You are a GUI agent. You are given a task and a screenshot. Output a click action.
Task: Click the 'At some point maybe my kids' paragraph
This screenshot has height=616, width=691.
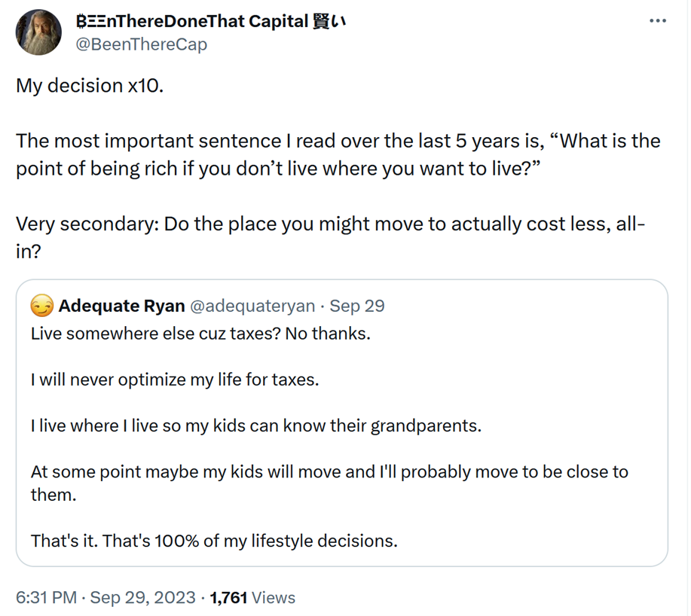(329, 483)
